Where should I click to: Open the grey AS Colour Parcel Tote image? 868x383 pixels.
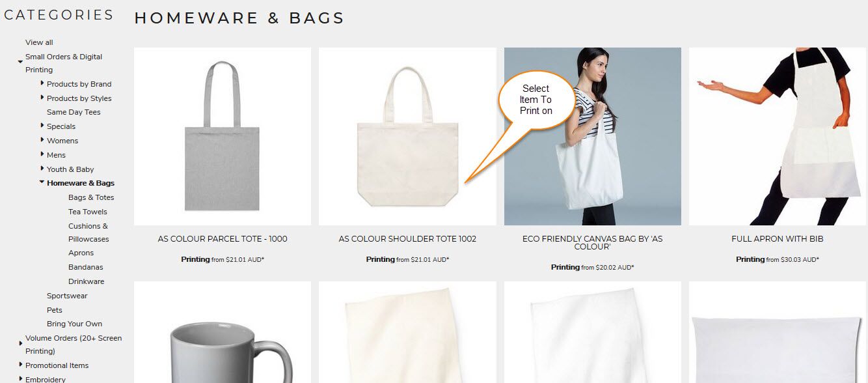click(x=223, y=136)
